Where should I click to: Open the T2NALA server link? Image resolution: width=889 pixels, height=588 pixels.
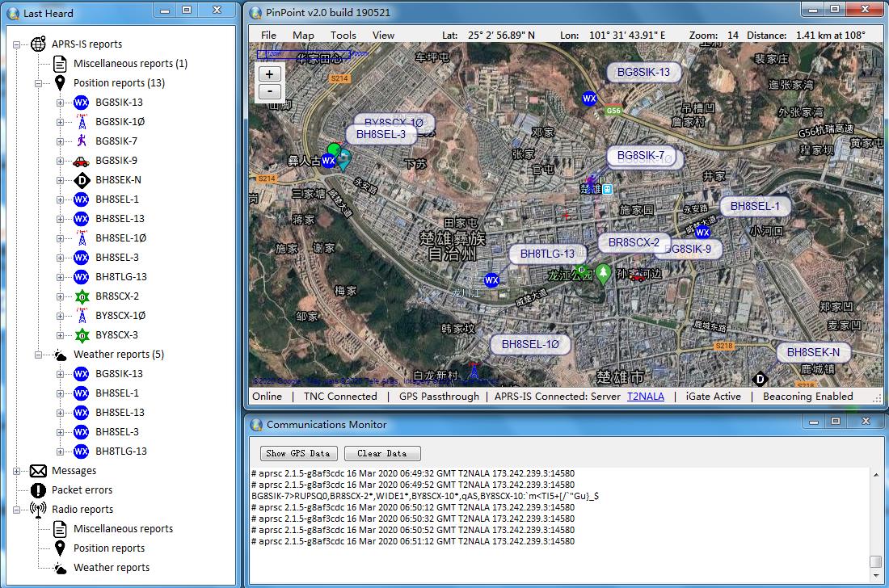click(646, 397)
